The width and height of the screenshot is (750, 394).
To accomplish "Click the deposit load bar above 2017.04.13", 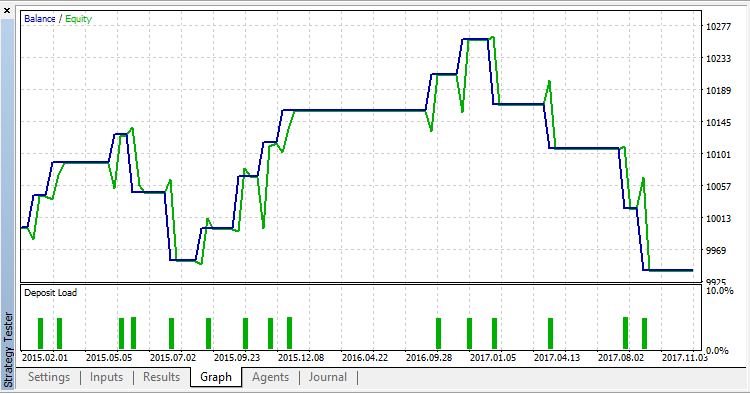I will [550, 333].
